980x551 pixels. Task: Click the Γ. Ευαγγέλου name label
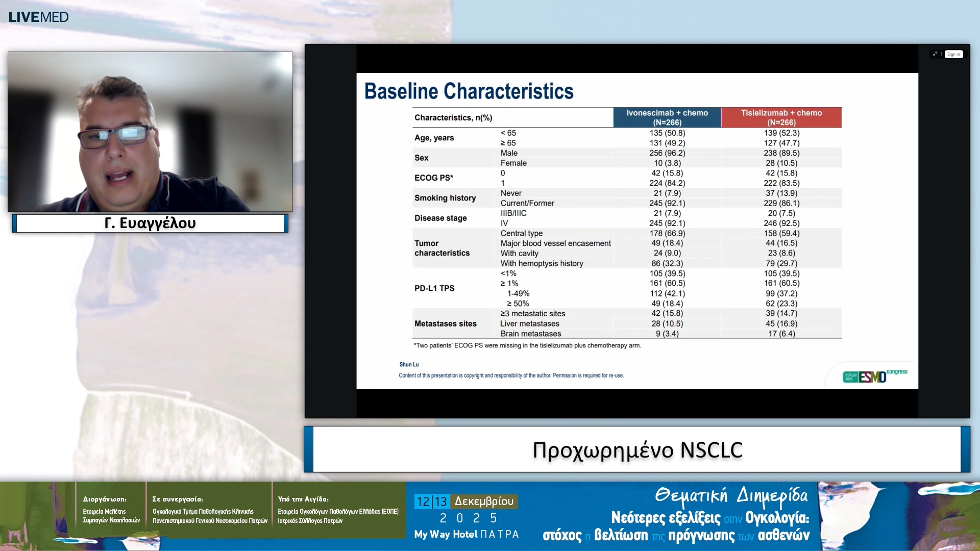[x=150, y=223]
